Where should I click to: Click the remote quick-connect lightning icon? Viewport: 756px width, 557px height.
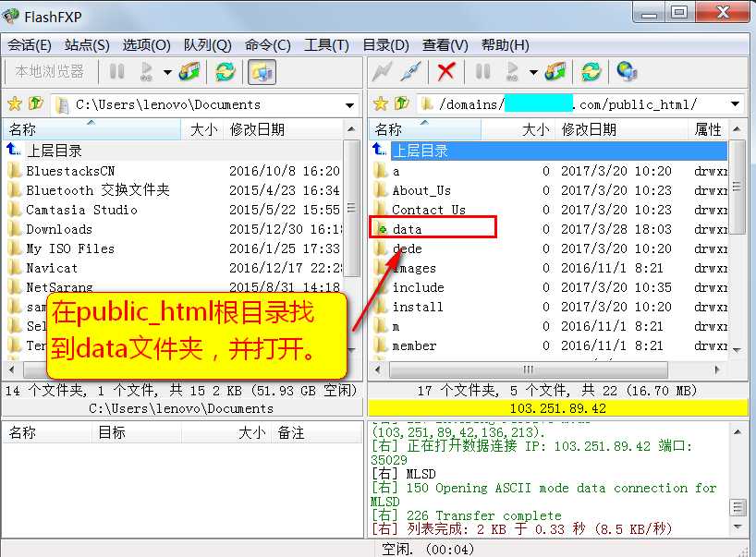(382, 72)
